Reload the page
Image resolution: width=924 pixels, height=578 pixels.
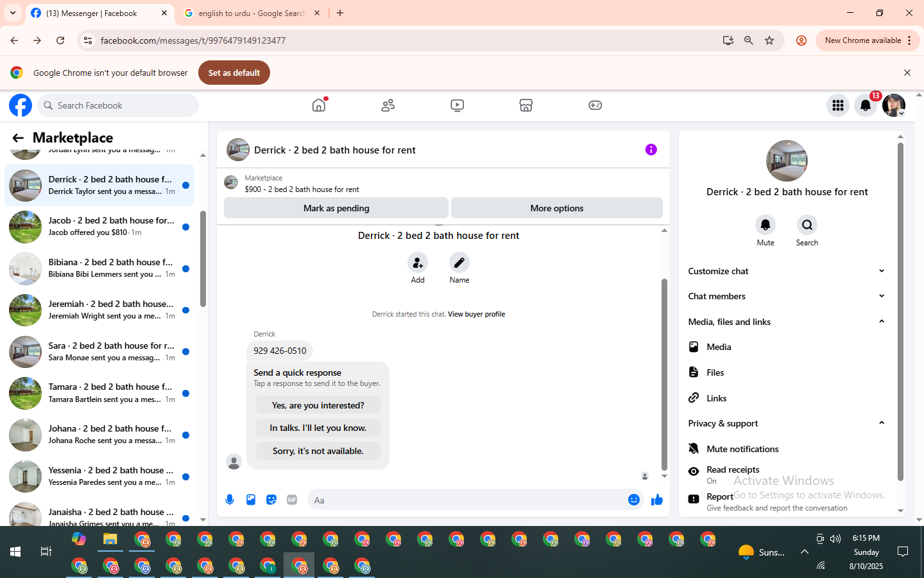[x=60, y=40]
